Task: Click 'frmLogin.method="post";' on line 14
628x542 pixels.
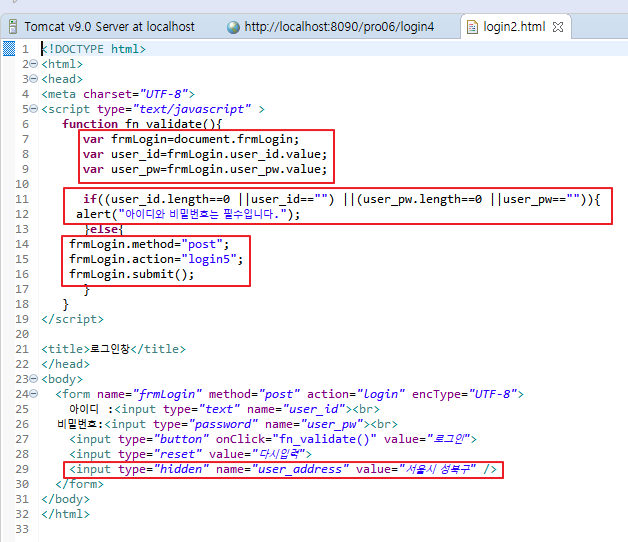Action: [x=149, y=244]
